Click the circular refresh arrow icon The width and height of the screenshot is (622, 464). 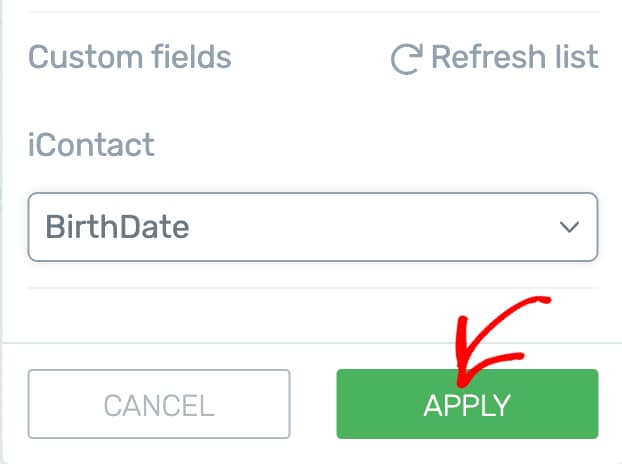click(x=405, y=58)
